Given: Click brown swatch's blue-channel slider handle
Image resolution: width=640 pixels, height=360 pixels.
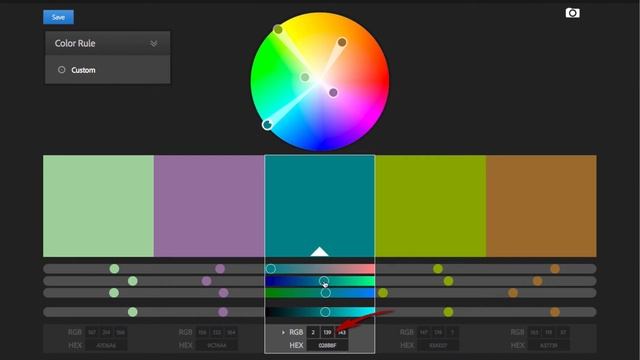Looking at the screenshot, I should pos(513,293).
